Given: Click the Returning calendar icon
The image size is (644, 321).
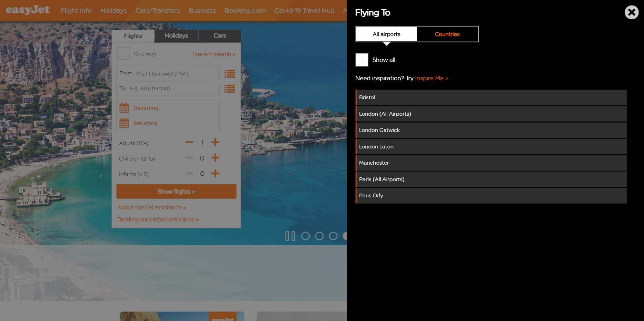Looking at the screenshot, I should coord(124,123).
